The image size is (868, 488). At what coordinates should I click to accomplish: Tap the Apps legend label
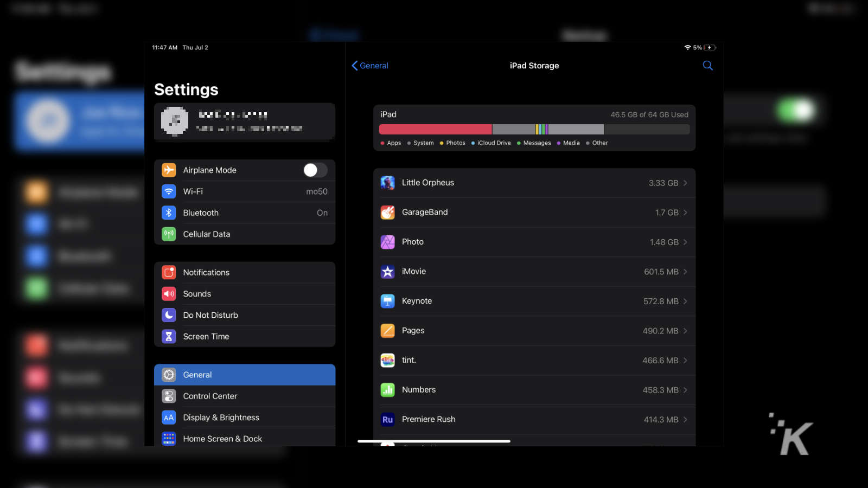pos(394,143)
